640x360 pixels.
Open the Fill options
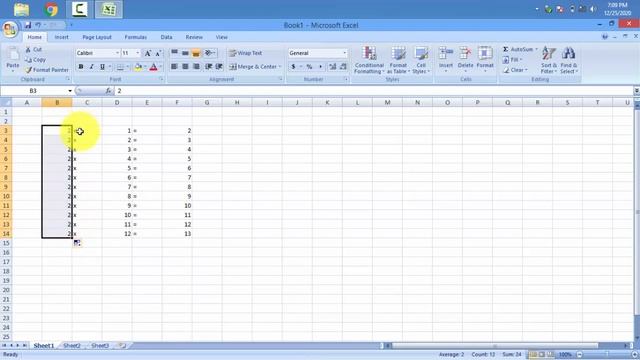point(513,60)
